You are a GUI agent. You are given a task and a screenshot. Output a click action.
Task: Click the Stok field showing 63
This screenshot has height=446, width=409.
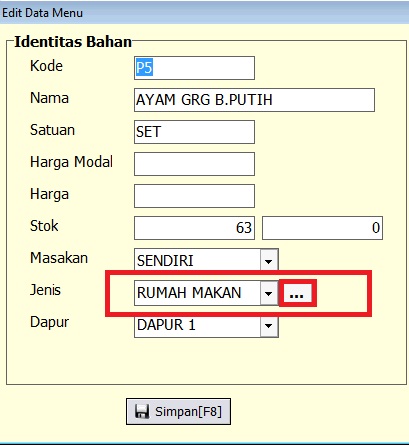[x=194, y=228]
